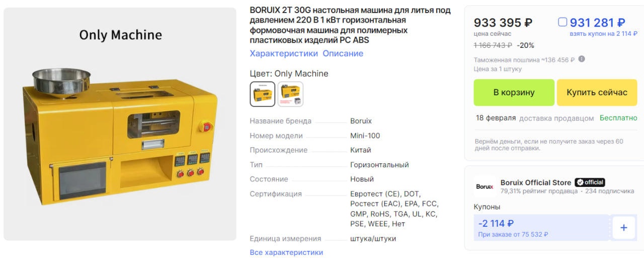Screen dimensions: 644x271
Task: Click the Boruix store logo
Action: [x=485, y=187]
